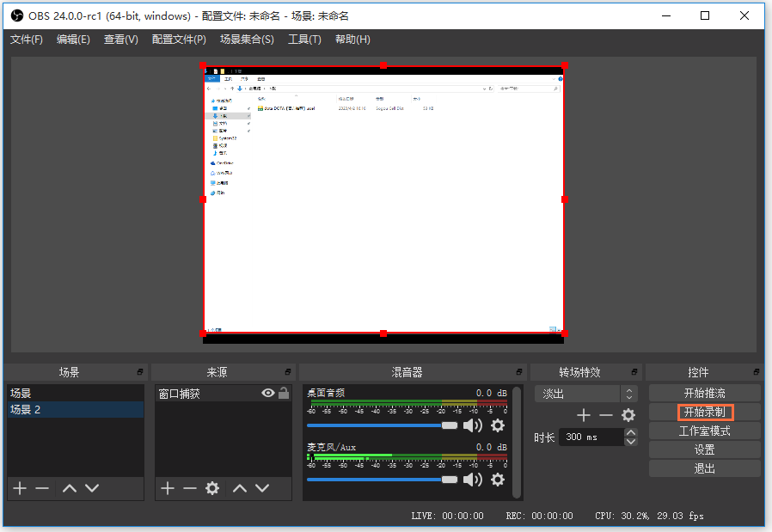Image resolution: width=772 pixels, height=532 pixels.
Task: Add a new transition with the plus icon
Action: point(584,414)
